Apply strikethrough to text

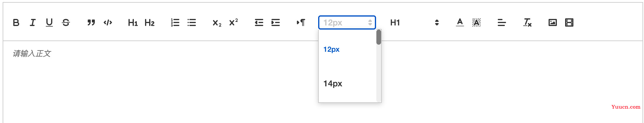[66, 22]
